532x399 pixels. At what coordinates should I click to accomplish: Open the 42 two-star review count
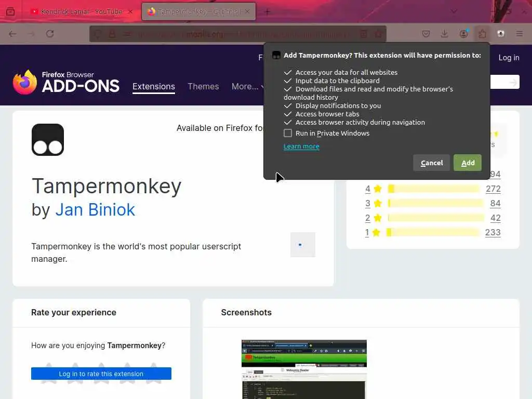(495, 218)
